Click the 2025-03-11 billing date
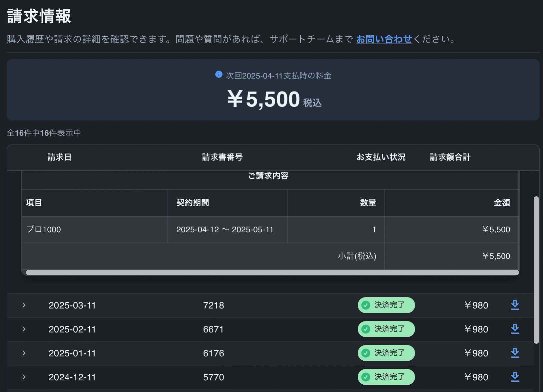This screenshot has height=392, width=543. tap(72, 305)
